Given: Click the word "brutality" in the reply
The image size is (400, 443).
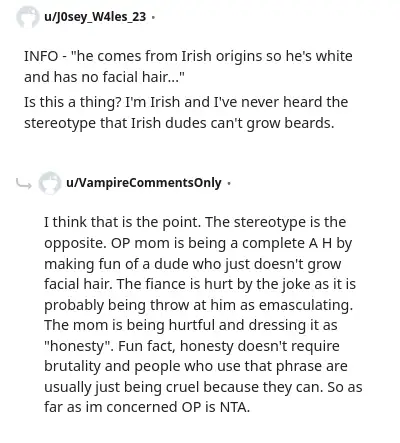Looking at the screenshot, I should coord(72,366).
